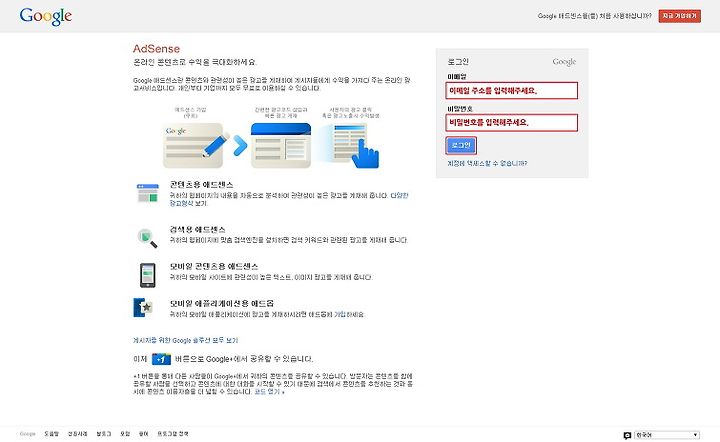The height and width of the screenshot is (442, 720).
Task: Click the AdSense for search magnifier icon
Action: (147, 238)
